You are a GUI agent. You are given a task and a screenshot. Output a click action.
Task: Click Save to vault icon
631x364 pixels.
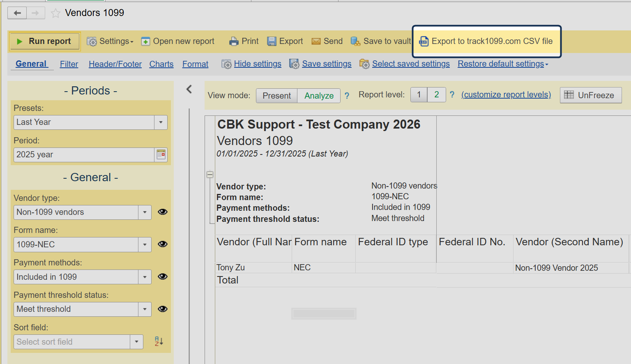pyautogui.click(x=355, y=41)
